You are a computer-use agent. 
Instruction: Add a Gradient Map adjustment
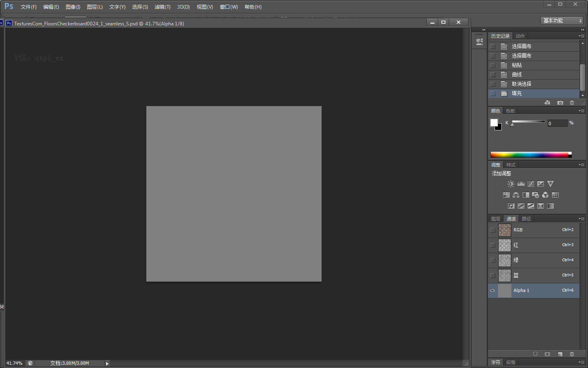550,206
